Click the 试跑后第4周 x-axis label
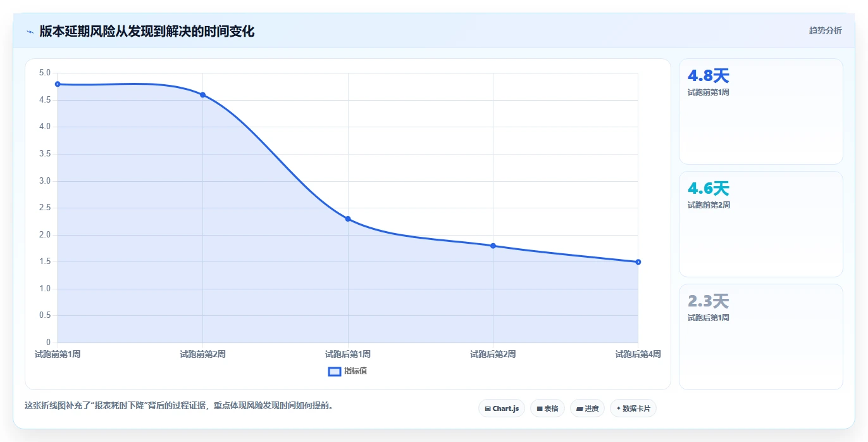 point(638,355)
